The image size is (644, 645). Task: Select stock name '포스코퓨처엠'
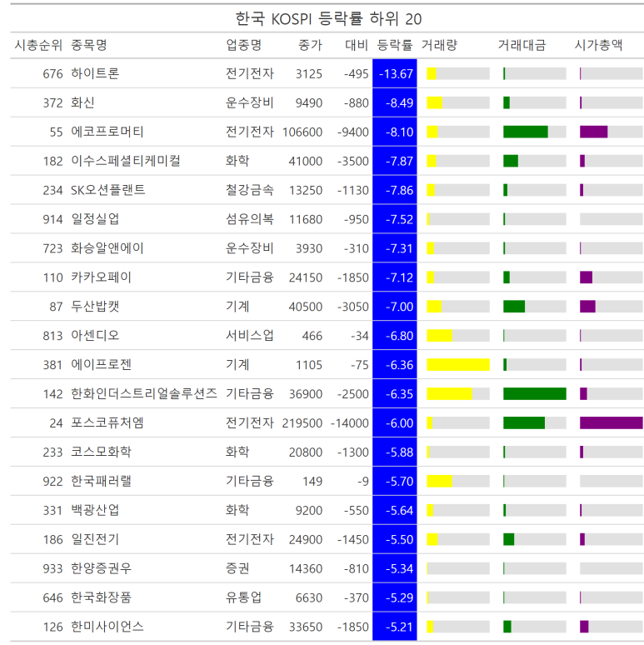pos(107,422)
